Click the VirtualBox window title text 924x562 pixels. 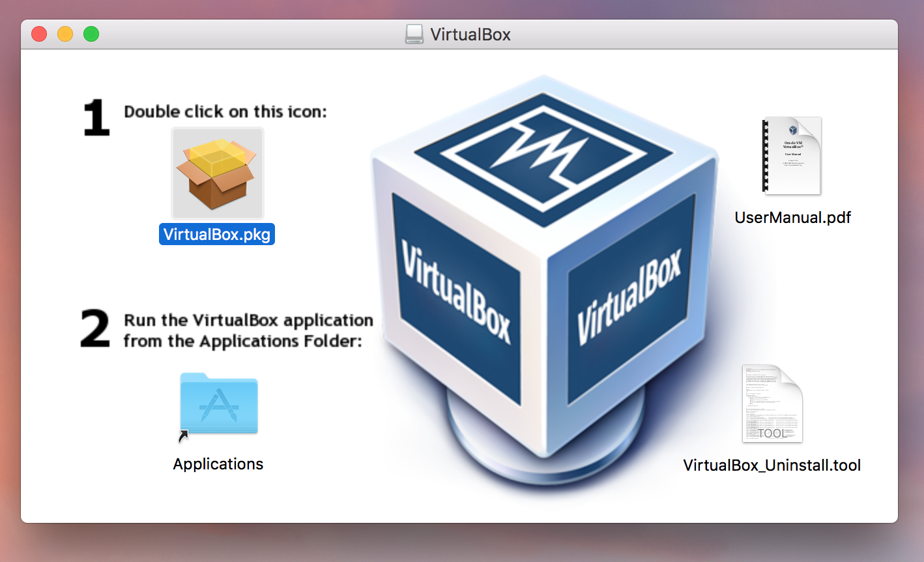point(470,35)
